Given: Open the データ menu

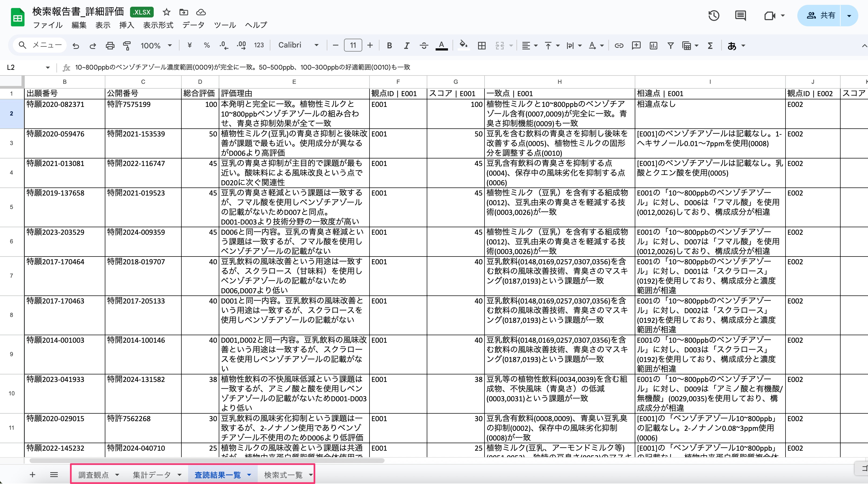Looking at the screenshot, I should [193, 25].
